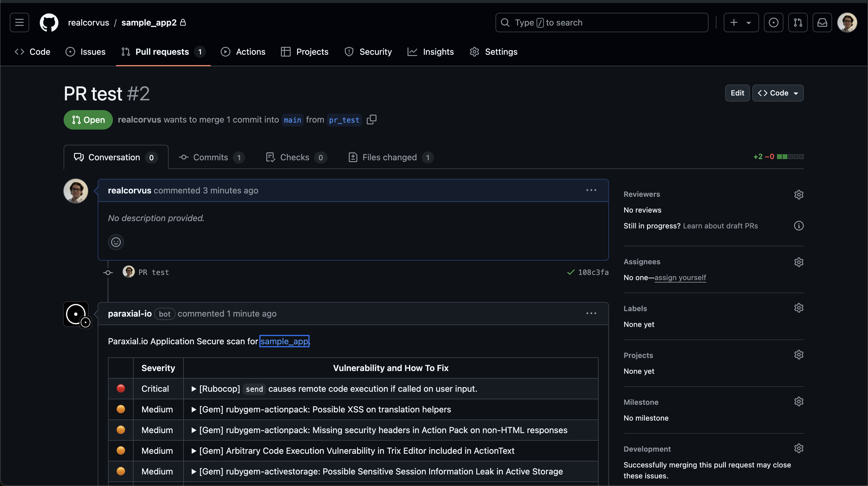Open the Insights tab
Image resolution: width=868 pixels, height=486 pixels.
point(431,52)
